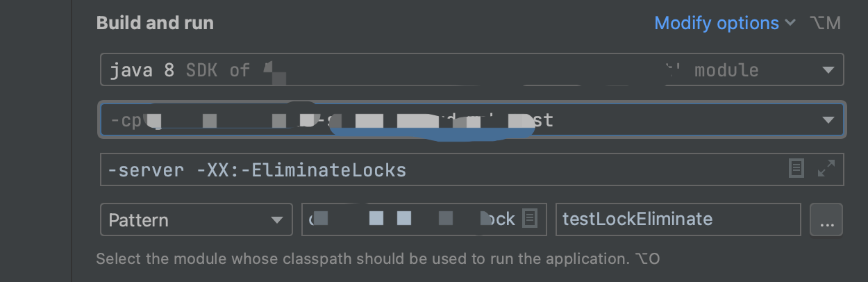The height and width of the screenshot is (282, 868).
Task: Expand the VM options field editor
Action: 826,169
